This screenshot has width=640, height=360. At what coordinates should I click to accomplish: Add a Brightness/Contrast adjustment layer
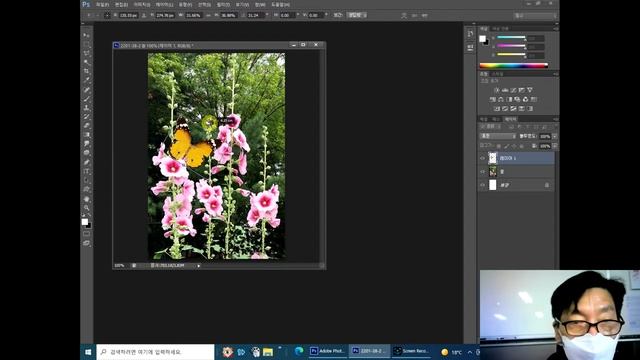click(x=497, y=90)
